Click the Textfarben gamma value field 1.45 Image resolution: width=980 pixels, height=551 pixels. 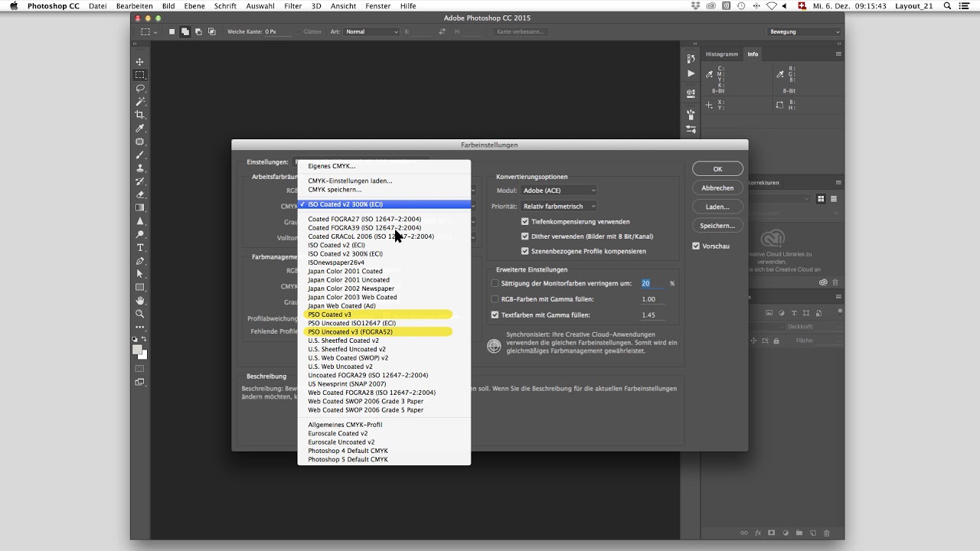click(653, 315)
